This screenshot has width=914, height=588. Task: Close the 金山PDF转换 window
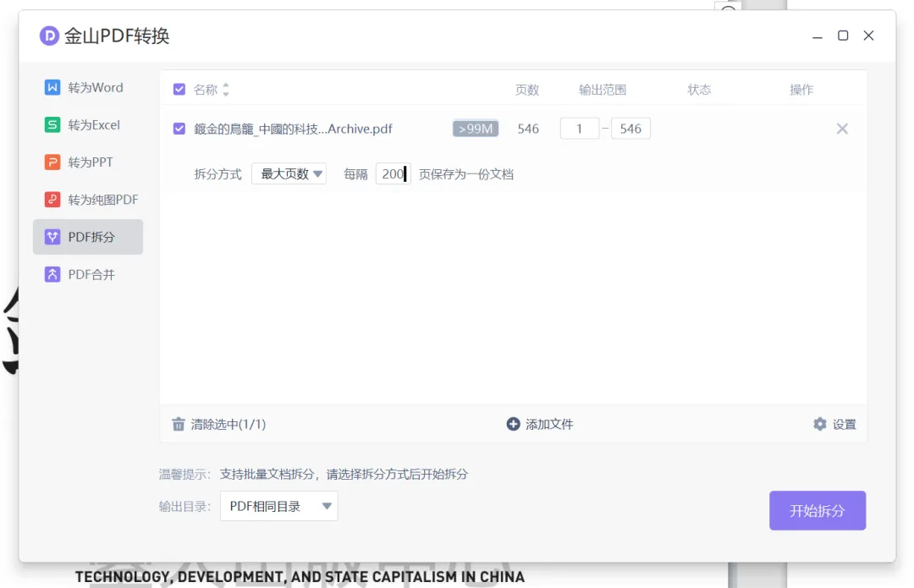868,36
